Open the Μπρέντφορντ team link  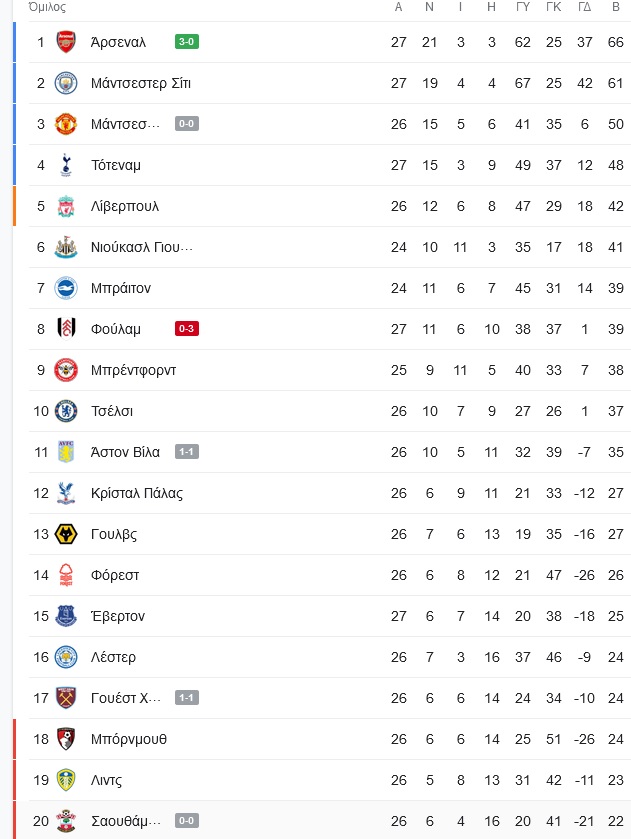tap(133, 370)
